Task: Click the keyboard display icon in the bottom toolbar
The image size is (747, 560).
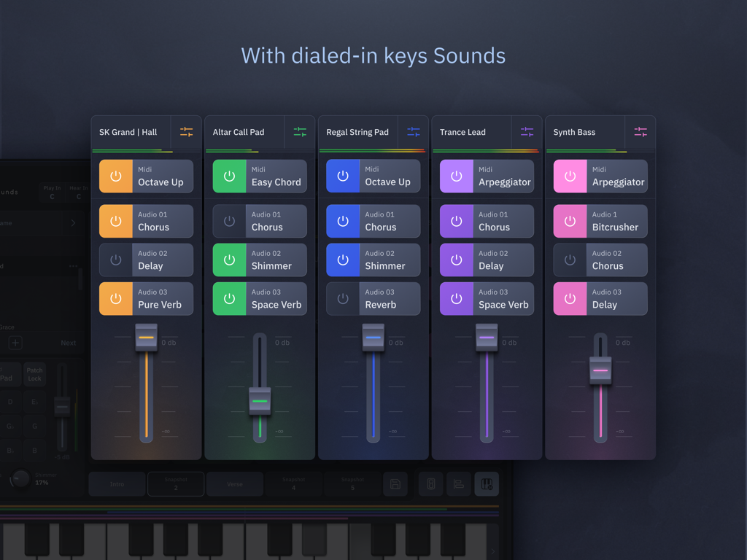Action: (487, 483)
